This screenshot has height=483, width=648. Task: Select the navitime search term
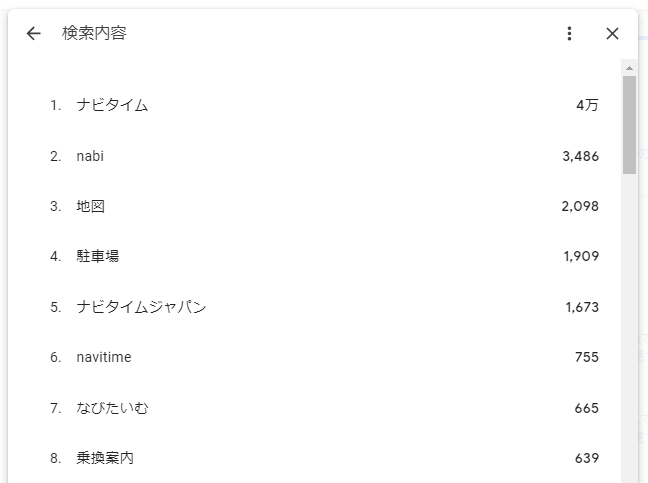point(104,357)
